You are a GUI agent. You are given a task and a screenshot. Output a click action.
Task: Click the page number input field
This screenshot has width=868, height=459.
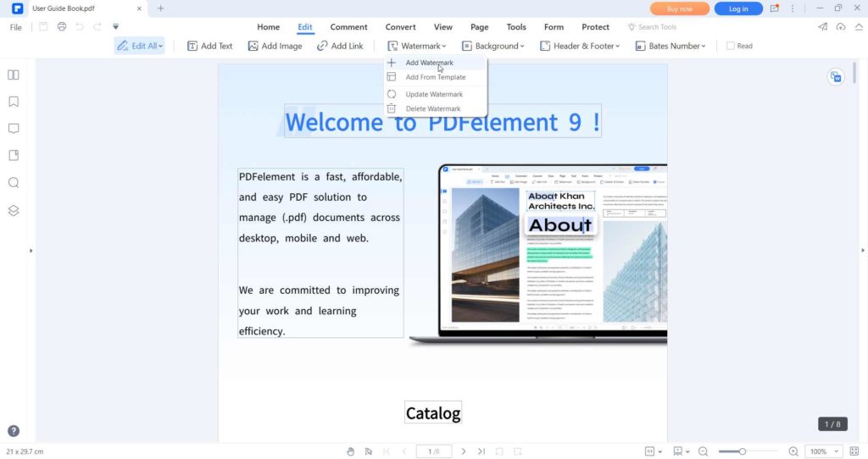[x=433, y=451]
